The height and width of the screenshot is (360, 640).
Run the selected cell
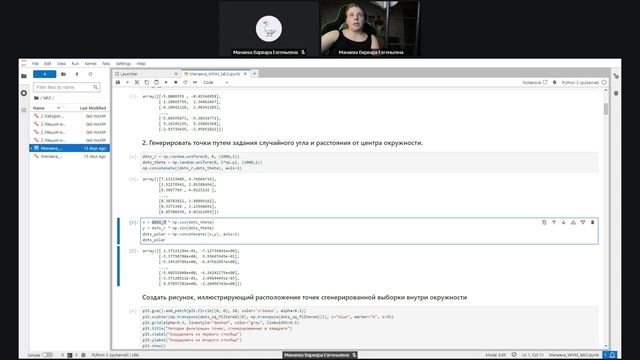click(x=166, y=82)
